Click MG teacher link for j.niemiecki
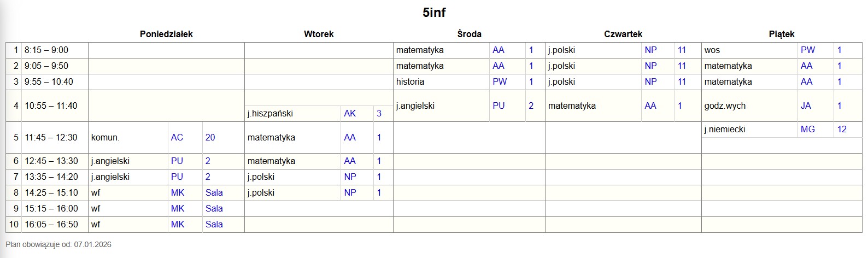 [x=807, y=129]
